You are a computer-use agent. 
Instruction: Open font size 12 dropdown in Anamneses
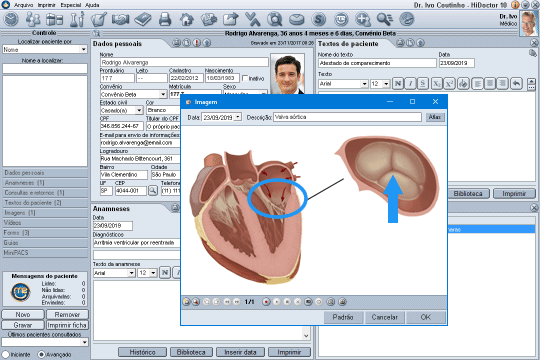[153, 273]
